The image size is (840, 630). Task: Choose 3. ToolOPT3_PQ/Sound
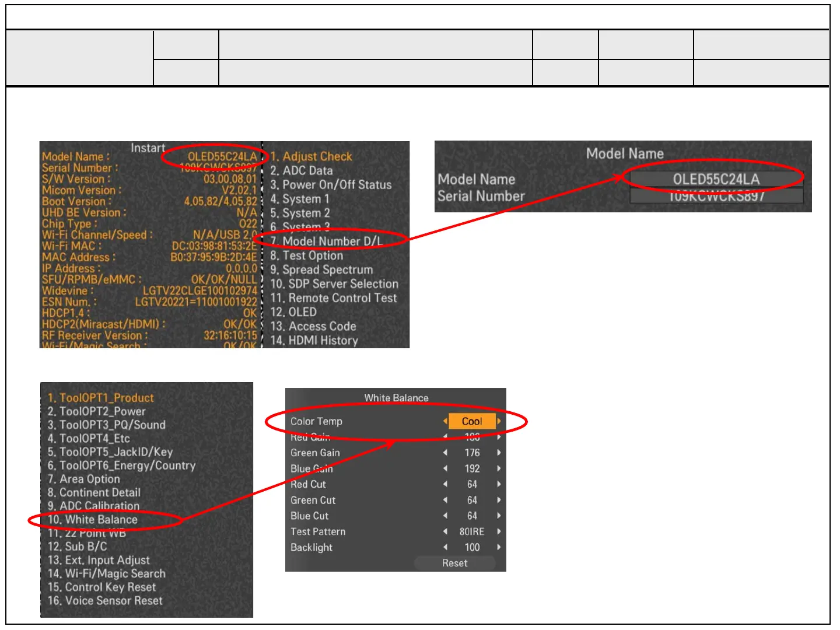(x=106, y=425)
